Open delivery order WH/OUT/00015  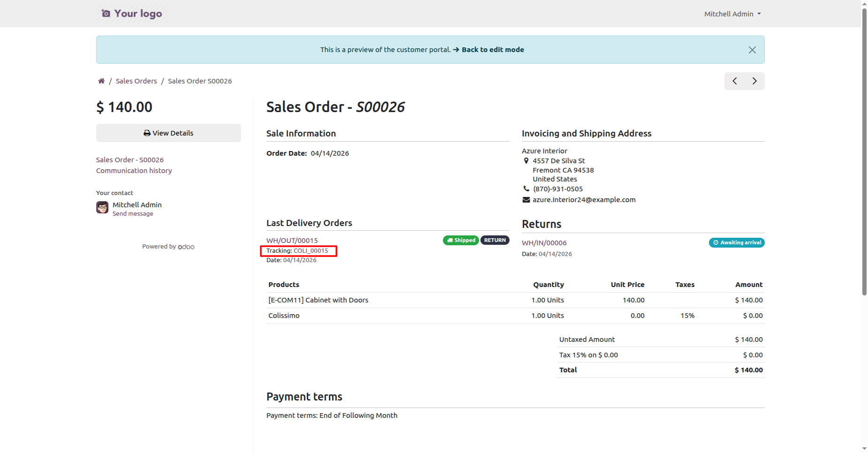point(292,241)
